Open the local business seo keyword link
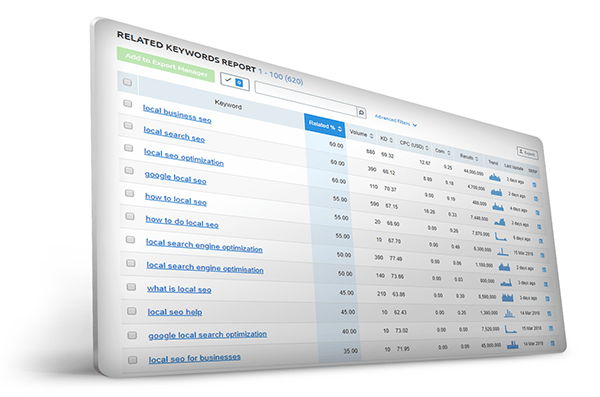The image size is (600, 397). click(177, 114)
